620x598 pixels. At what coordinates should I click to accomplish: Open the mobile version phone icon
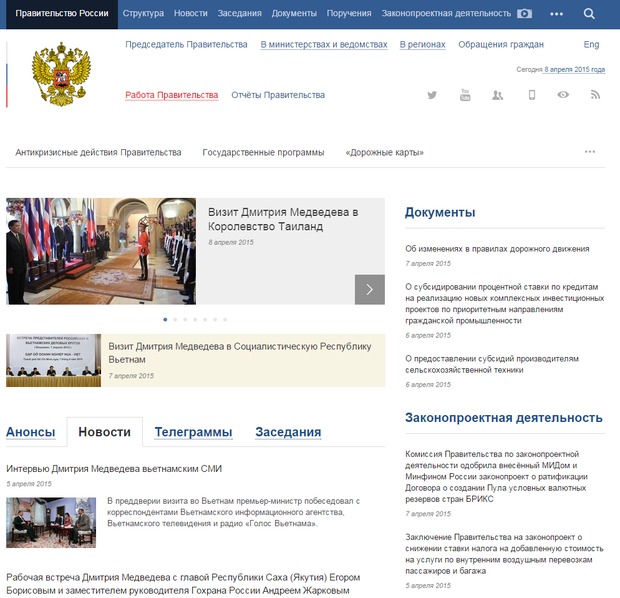[x=532, y=95]
